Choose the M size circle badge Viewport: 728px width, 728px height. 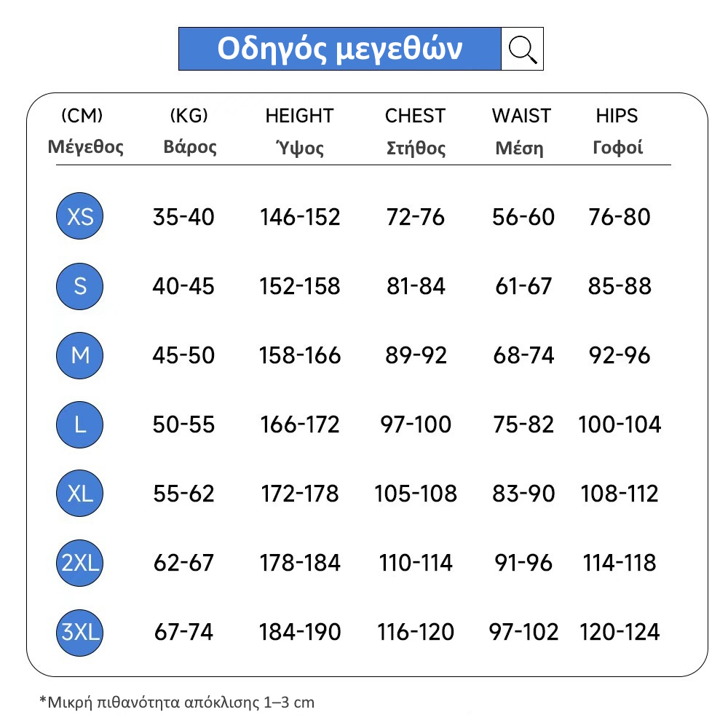80,355
